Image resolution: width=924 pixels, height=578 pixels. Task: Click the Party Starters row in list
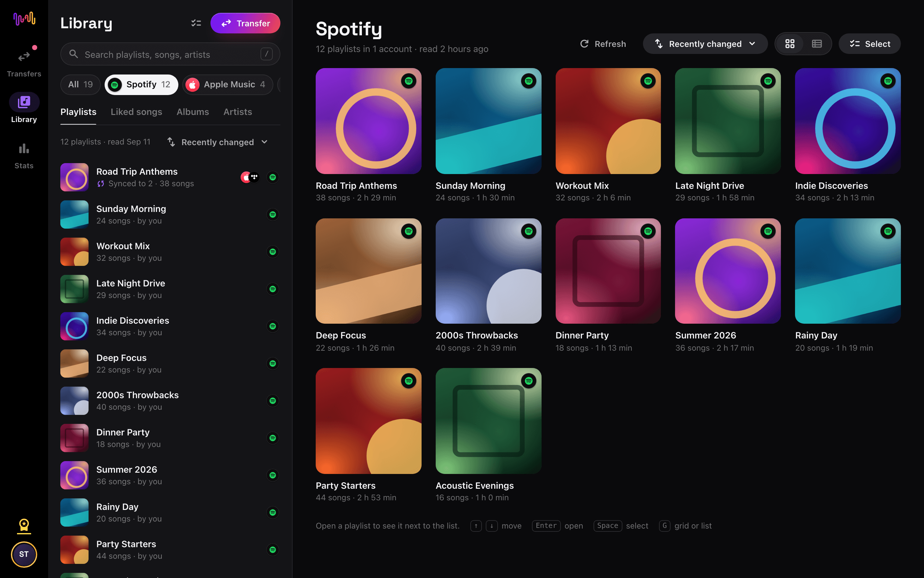[170, 550]
